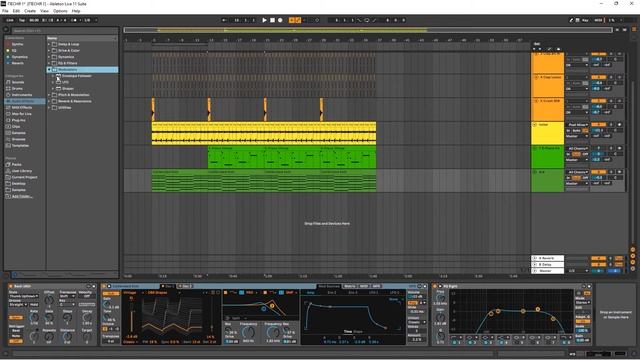Viewport: 640px width, 360px height.
Task: Select the LFO 1 modulation tab
Action: (x=373, y=293)
